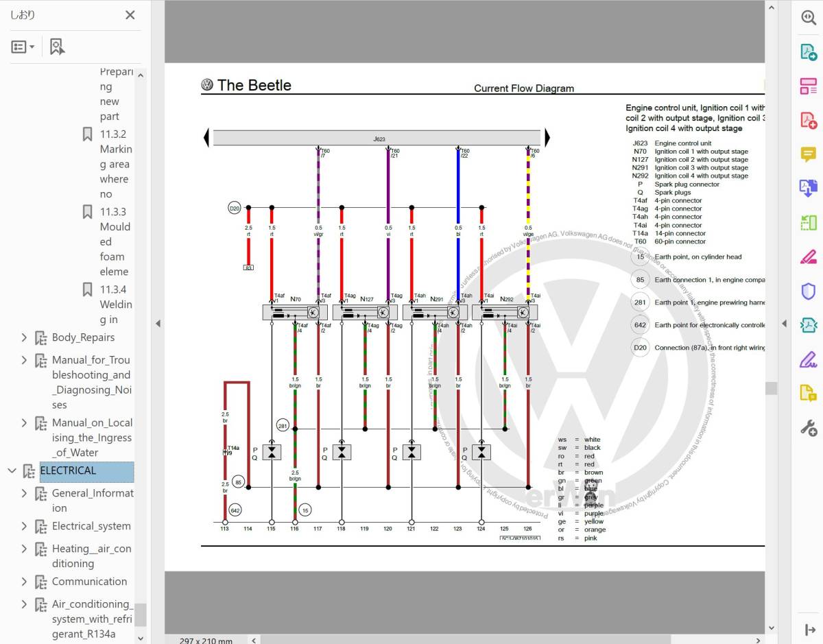Expand the Electrical_system bookmark

pos(24,526)
